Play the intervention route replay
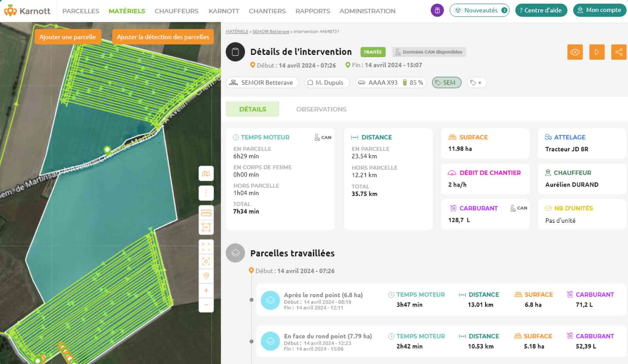Image resolution: width=628 pixels, height=364 pixels. [x=597, y=52]
